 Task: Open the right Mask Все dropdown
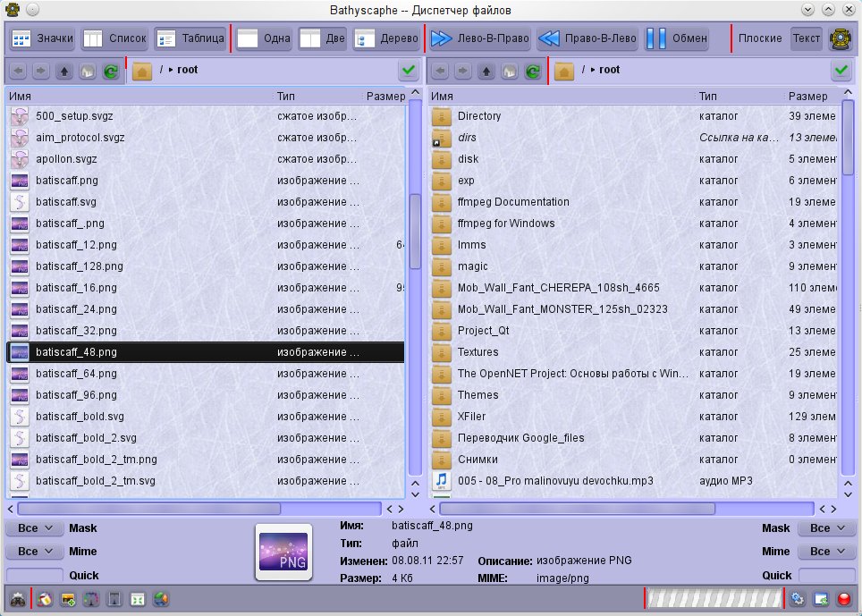[x=827, y=528]
